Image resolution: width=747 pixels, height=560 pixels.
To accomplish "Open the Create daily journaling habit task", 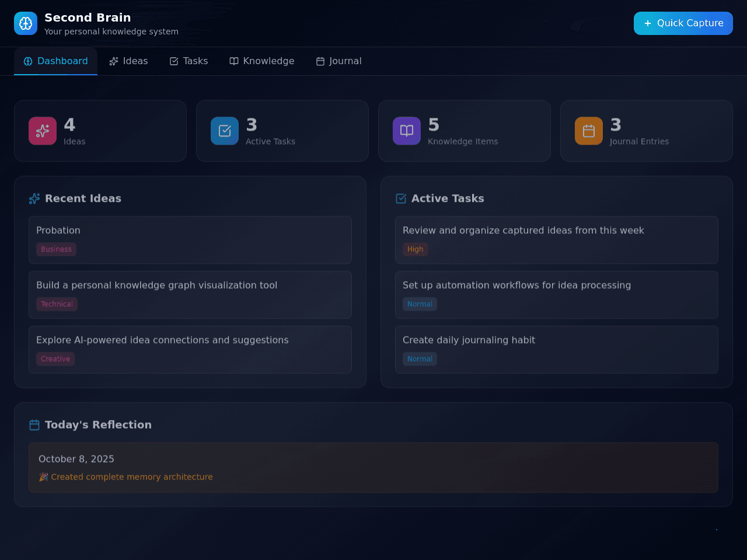I will point(557,350).
